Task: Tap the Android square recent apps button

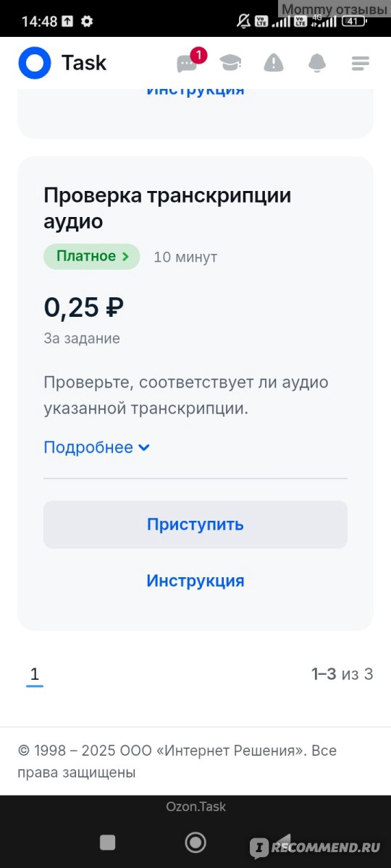Action: click(107, 842)
